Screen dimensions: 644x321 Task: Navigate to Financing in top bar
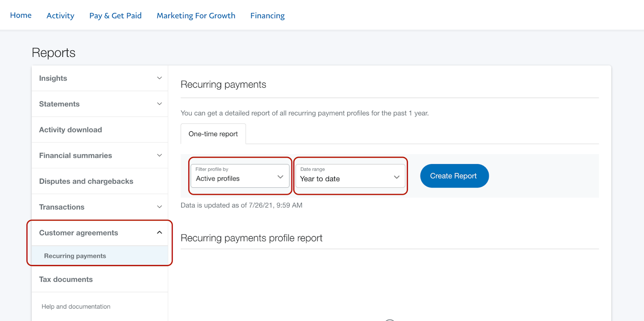tap(268, 16)
